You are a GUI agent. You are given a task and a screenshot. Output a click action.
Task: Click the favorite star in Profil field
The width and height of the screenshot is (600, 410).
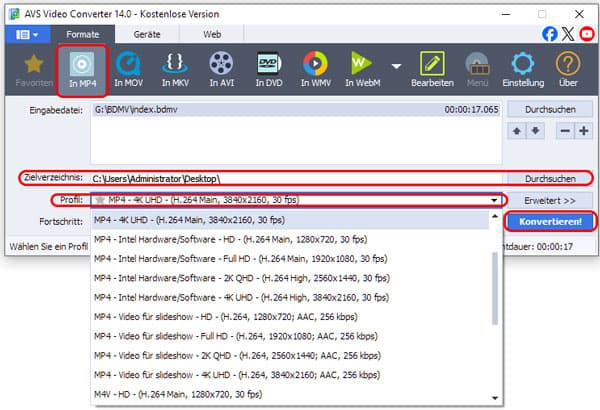(x=100, y=200)
